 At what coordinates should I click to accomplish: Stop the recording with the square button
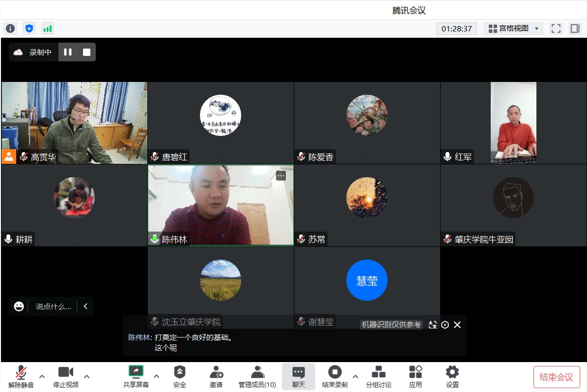click(86, 52)
